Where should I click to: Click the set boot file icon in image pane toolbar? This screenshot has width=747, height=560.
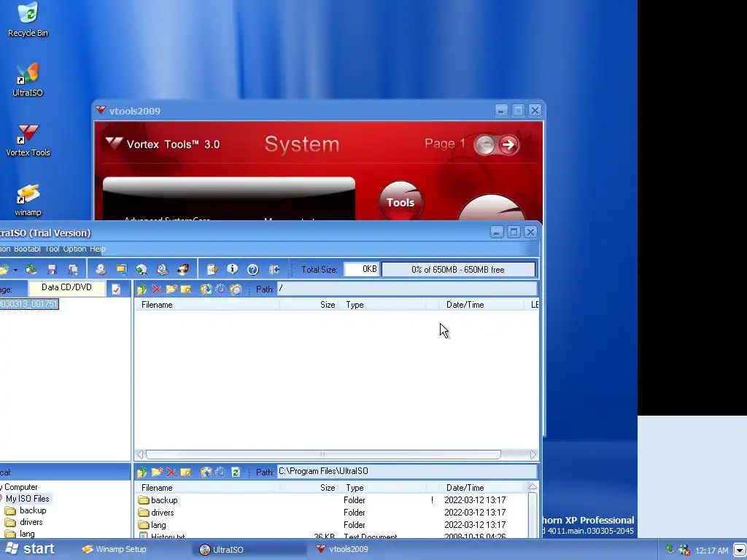[186, 289]
